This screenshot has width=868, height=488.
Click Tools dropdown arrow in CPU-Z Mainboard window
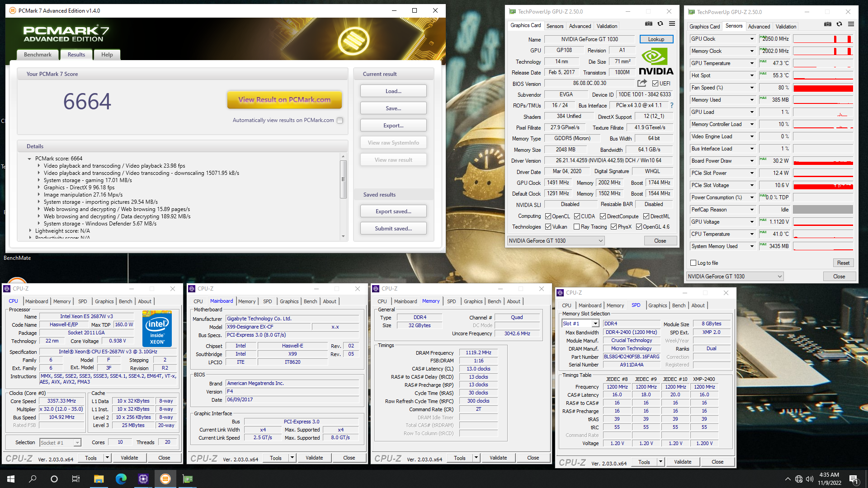[x=292, y=458]
